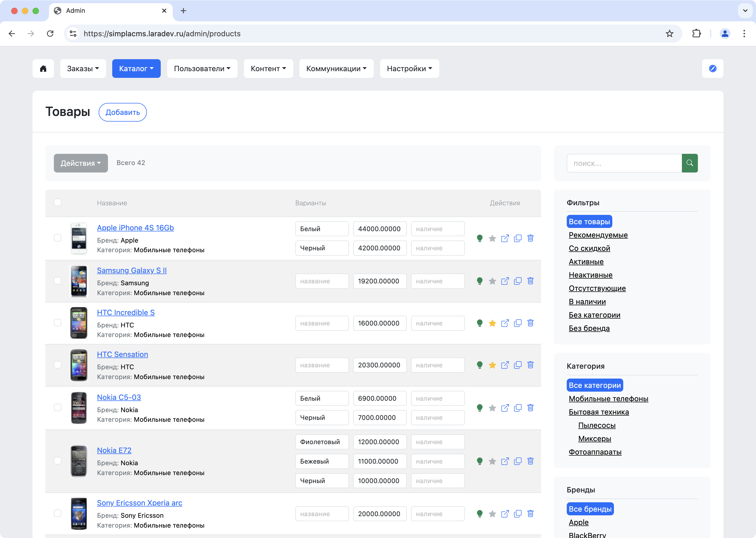Click the Добавить button
The image size is (756, 538).
tap(123, 112)
